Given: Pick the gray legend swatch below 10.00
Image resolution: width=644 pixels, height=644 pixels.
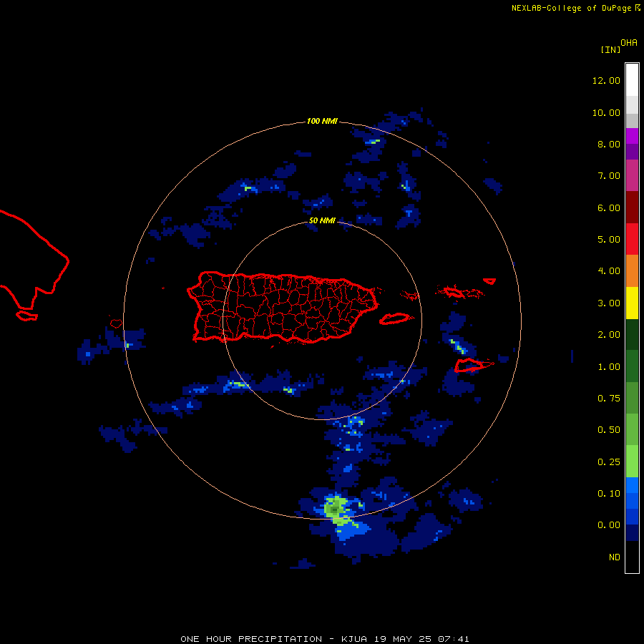Looking at the screenshot, I should pos(632,120).
